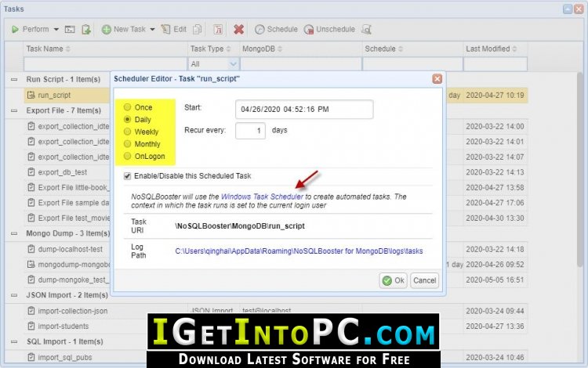
Task: Click the Cancel button in dialog
Action: click(x=424, y=280)
